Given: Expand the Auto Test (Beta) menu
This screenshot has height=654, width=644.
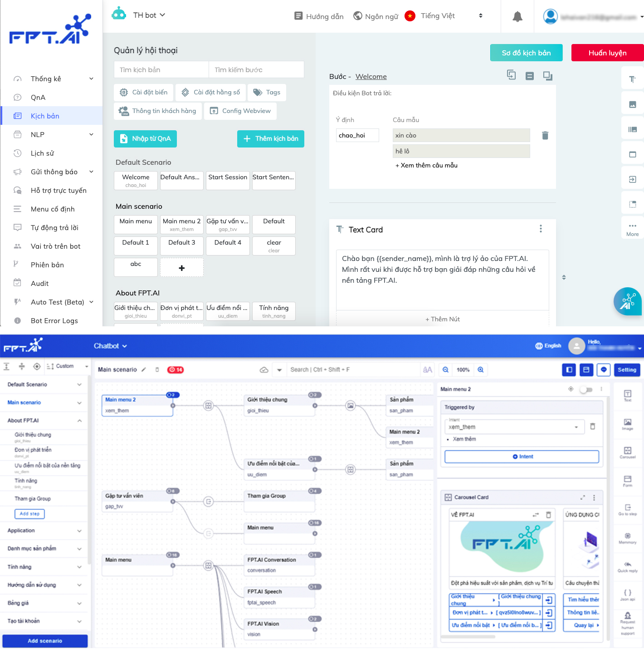Looking at the screenshot, I should (52, 302).
